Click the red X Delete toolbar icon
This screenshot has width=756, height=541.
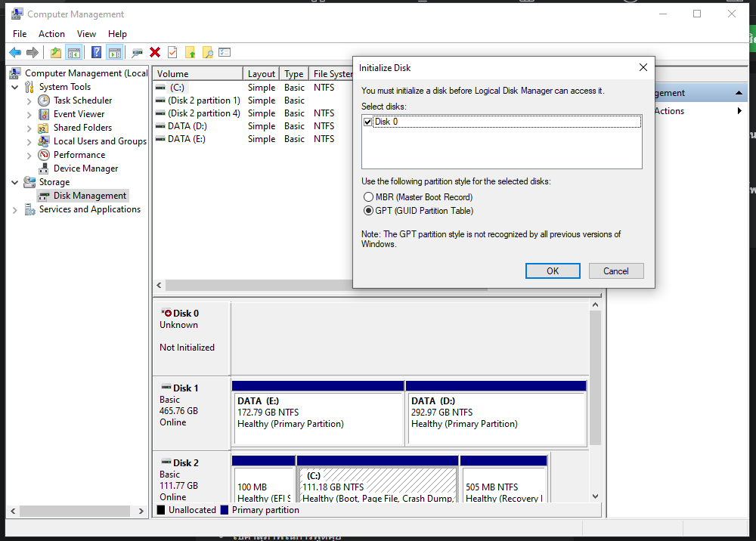tap(155, 52)
